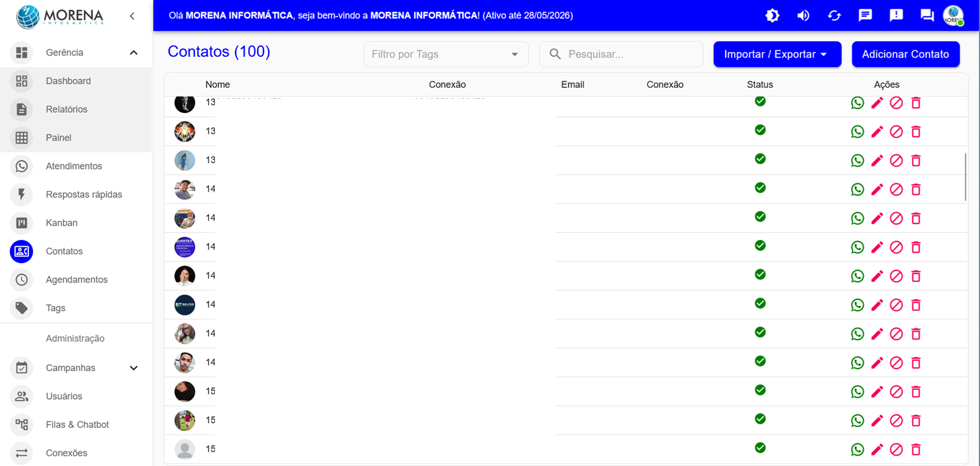Collapse the Gerência menu section
The image size is (980, 466).
click(134, 52)
